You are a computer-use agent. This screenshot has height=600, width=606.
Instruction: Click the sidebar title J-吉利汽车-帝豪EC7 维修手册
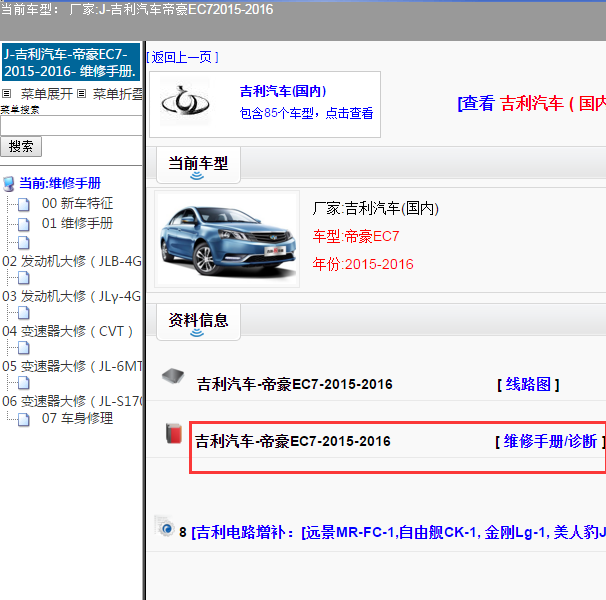71,62
